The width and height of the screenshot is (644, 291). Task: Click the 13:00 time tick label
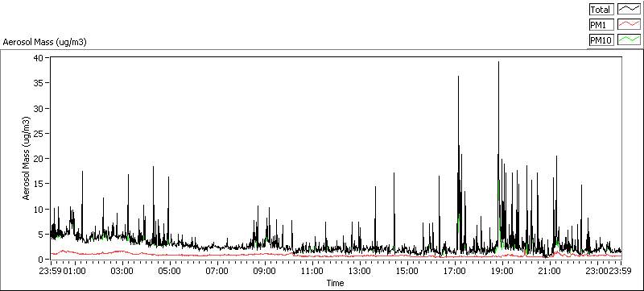[360, 271]
